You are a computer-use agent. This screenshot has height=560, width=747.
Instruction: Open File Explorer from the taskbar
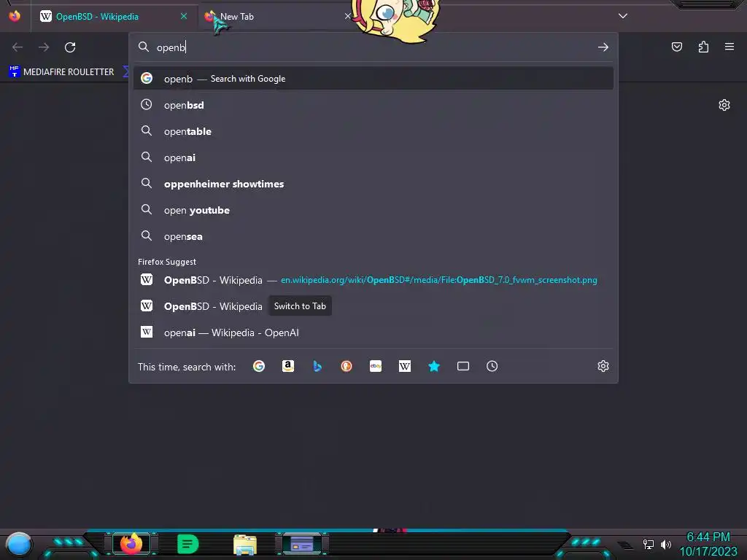tap(245, 544)
